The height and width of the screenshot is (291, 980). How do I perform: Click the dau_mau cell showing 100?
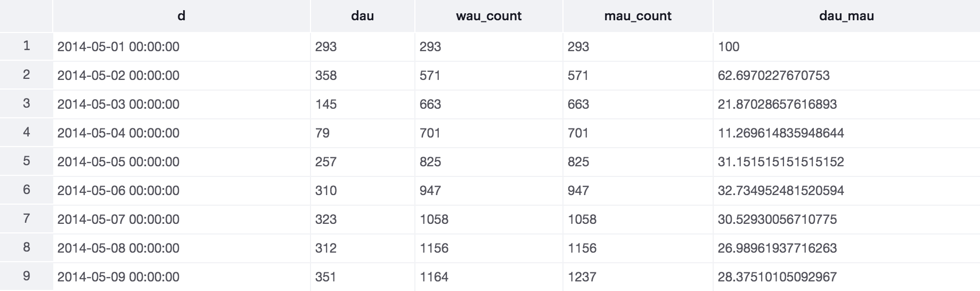pyautogui.click(x=729, y=47)
